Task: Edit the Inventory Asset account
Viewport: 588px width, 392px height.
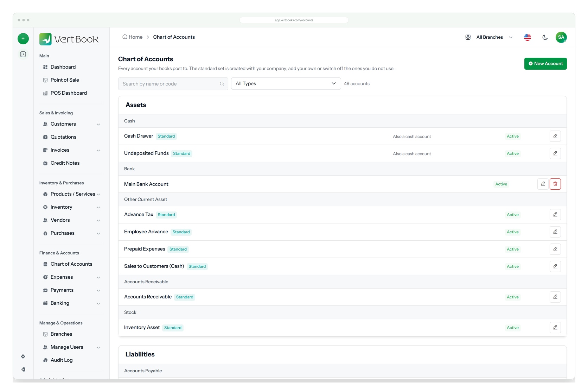Action: [555, 328]
